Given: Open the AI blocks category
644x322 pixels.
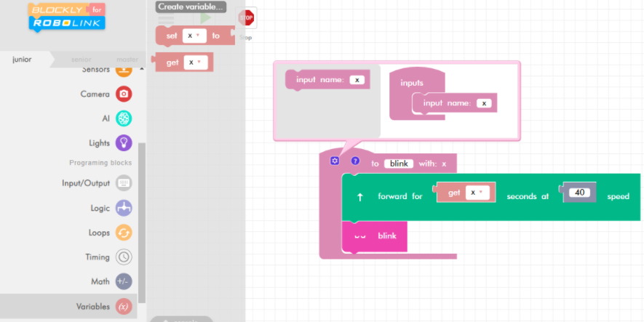Looking at the screenshot, I should pos(124,118).
